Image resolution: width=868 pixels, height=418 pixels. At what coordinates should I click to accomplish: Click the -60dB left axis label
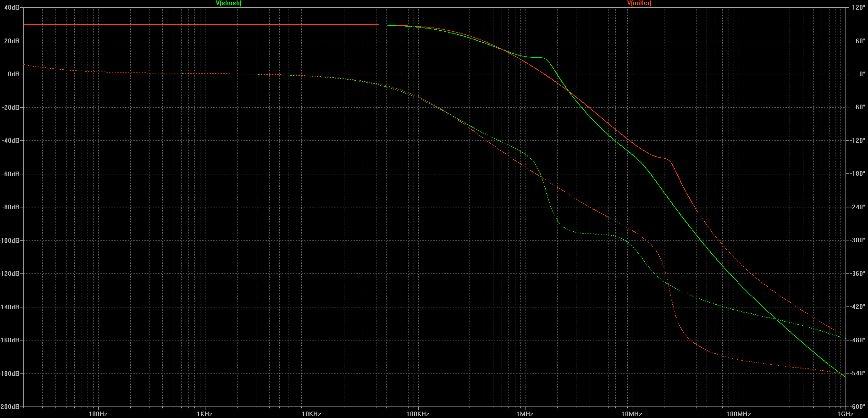click(x=11, y=174)
